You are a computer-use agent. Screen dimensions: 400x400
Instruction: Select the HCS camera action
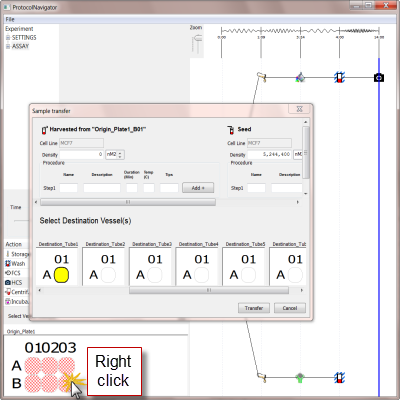pyautogui.click(x=8, y=282)
